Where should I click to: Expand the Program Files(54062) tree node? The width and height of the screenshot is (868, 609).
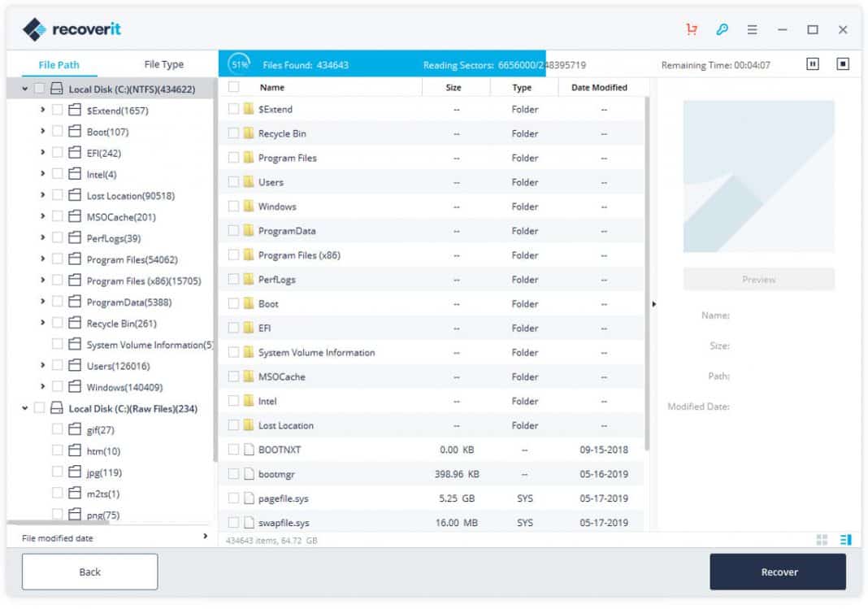(x=42, y=259)
